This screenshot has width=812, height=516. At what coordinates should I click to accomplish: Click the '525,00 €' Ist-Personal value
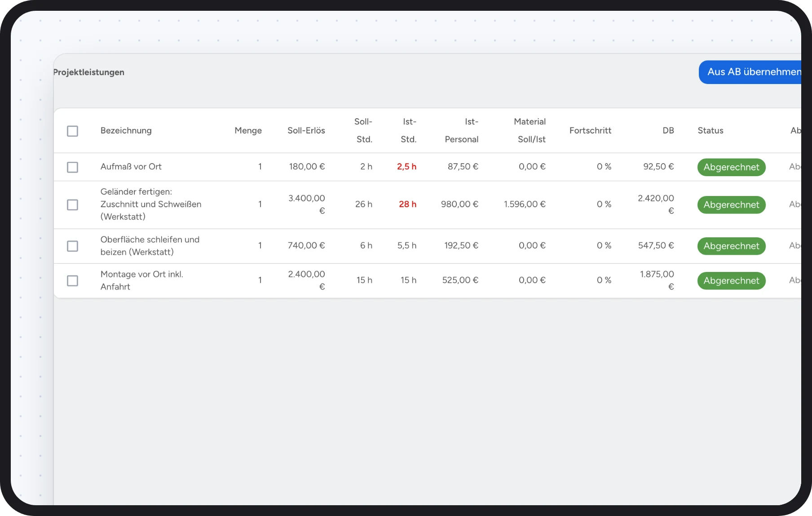[x=460, y=280]
